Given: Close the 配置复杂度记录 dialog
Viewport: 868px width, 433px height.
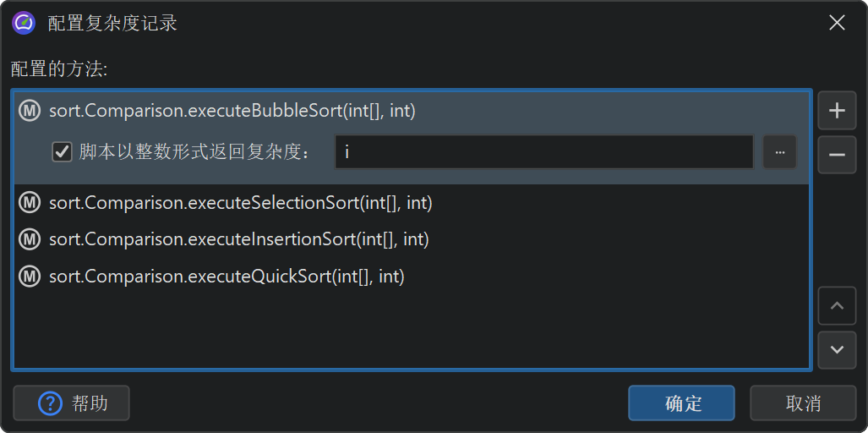Looking at the screenshot, I should point(837,23).
